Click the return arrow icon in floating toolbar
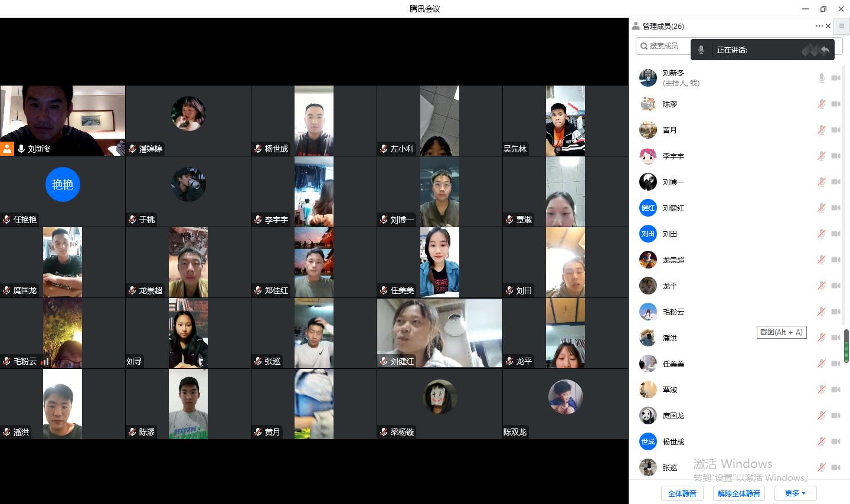The width and height of the screenshot is (850, 504). coord(825,50)
